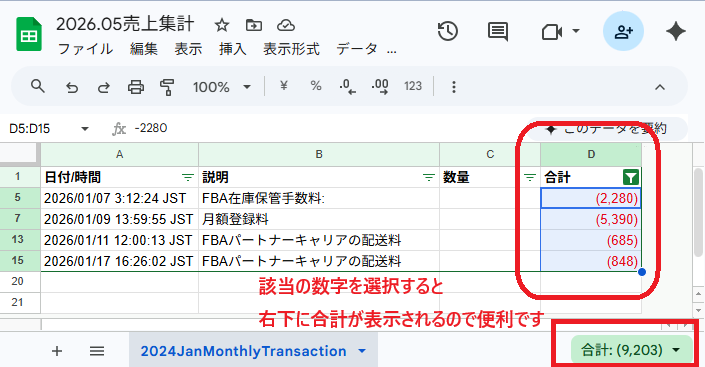Select cell with (848)
The image size is (705, 367).
591,261
